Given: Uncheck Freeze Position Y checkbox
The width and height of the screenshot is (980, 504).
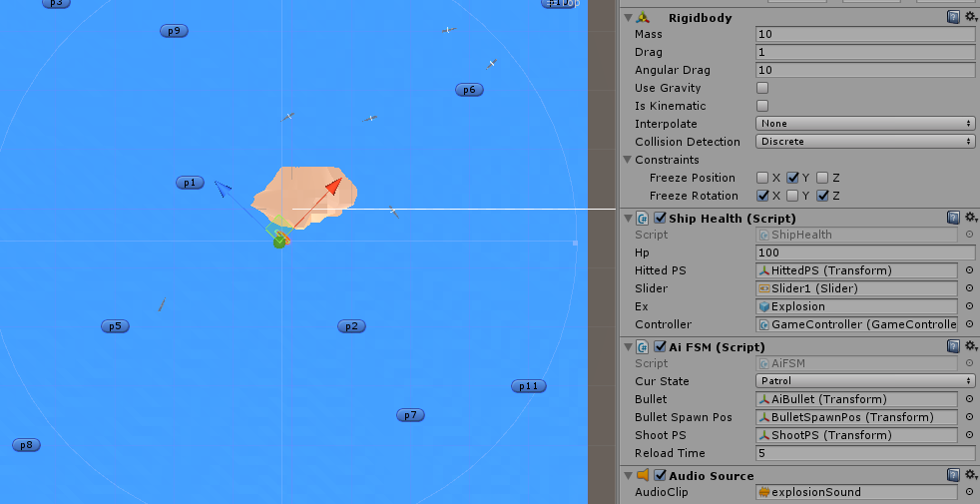Looking at the screenshot, I should click(x=792, y=178).
